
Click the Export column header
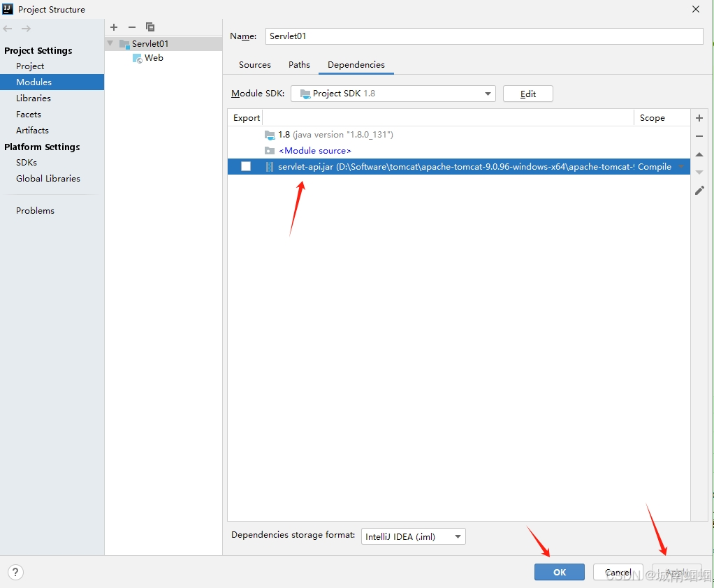[x=246, y=118]
